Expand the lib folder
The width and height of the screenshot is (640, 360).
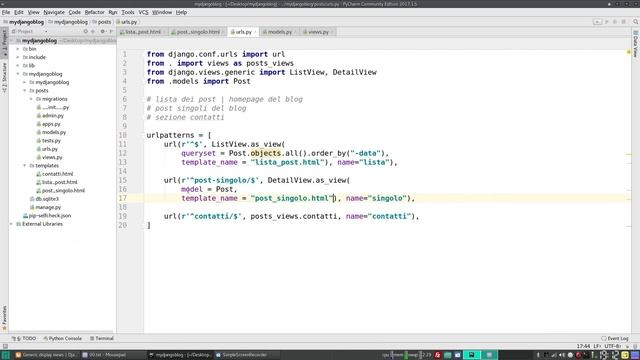18,66
